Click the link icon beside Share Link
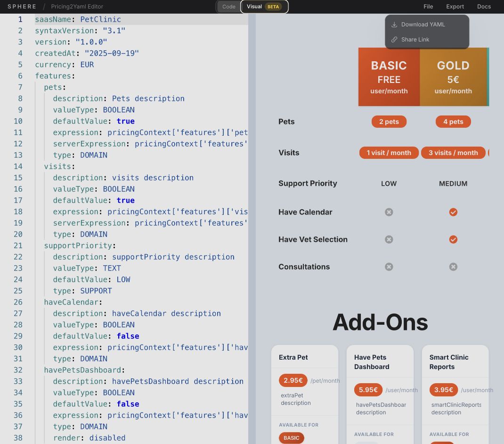This screenshot has height=444, width=504. 394,40
